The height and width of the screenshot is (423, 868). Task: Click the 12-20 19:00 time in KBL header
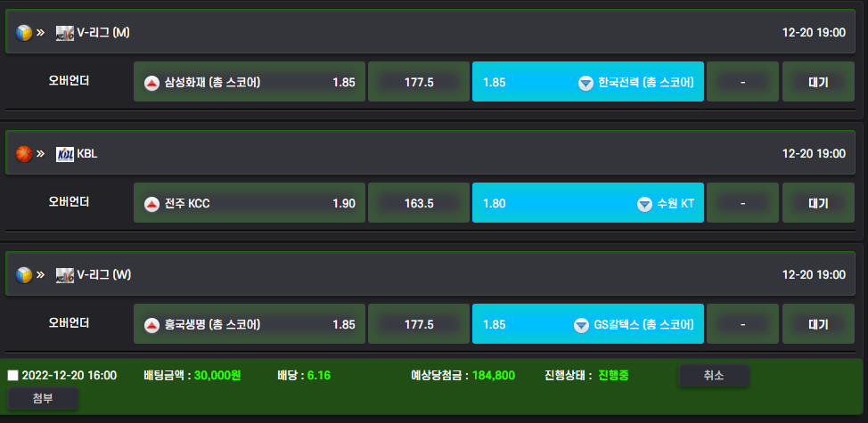click(x=814, y=154)
